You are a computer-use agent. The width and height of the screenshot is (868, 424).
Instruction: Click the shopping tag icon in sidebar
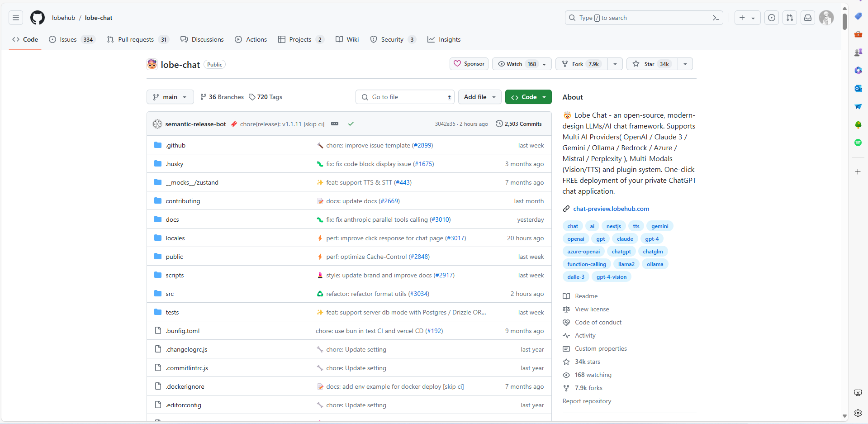[x=858, y=16]
